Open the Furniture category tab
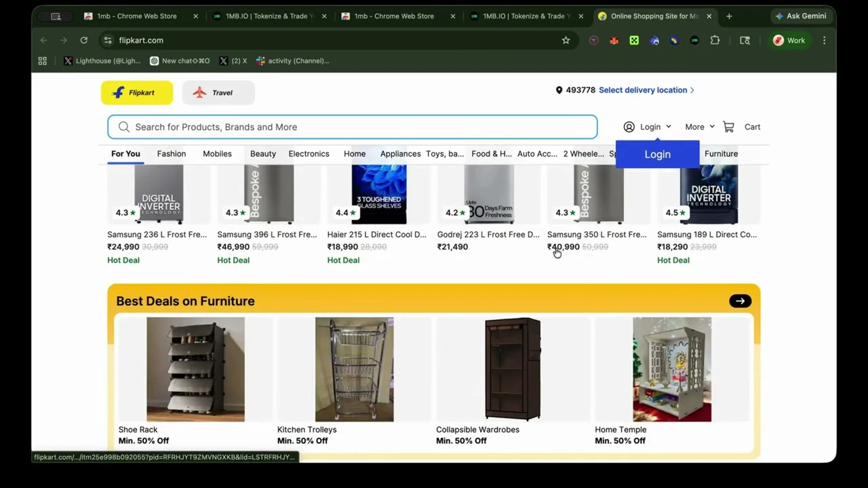This screenshot has height=488, width=868. tap(721, 154)
